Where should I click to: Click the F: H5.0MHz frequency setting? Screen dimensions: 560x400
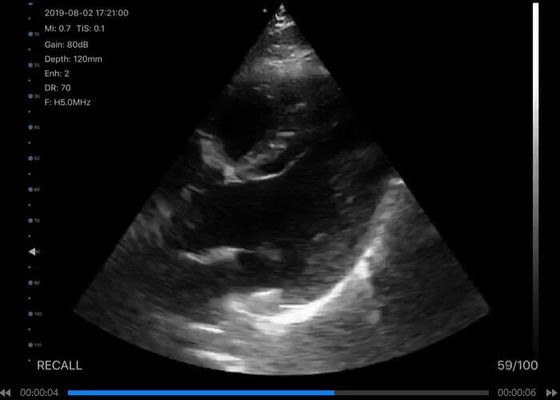pyautogui.click(x=68, y=102)
